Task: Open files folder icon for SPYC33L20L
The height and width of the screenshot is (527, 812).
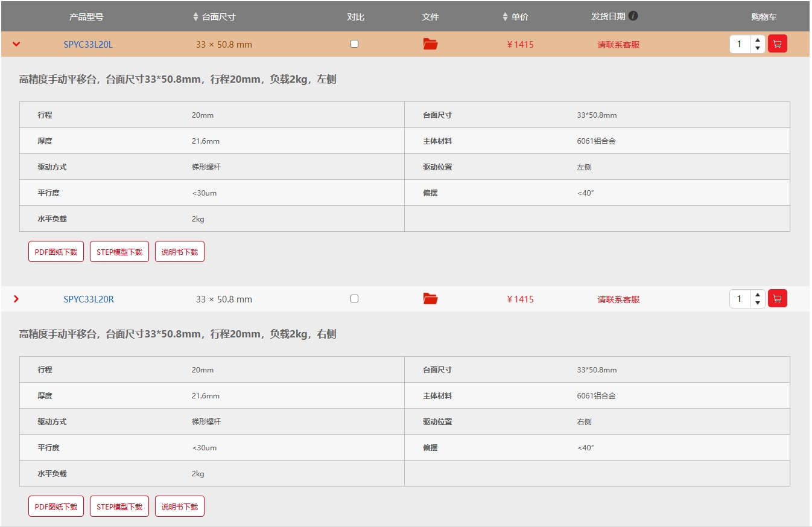Action: [430, 44]
